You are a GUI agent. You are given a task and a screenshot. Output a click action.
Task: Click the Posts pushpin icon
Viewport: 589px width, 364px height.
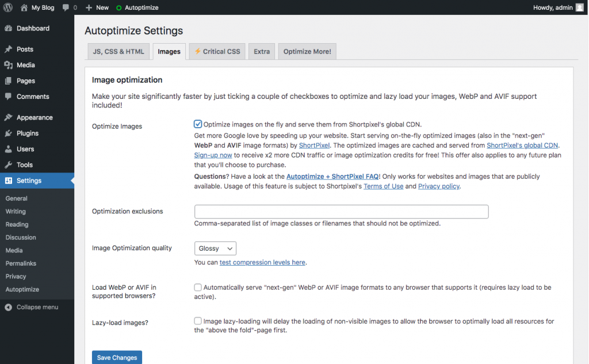pos(8,49)
